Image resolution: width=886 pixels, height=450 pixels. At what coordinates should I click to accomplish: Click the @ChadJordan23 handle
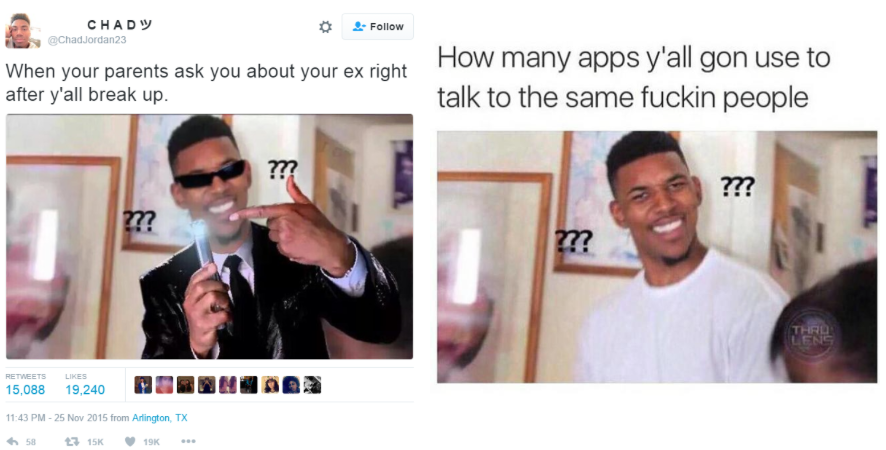tap(87, 40)
